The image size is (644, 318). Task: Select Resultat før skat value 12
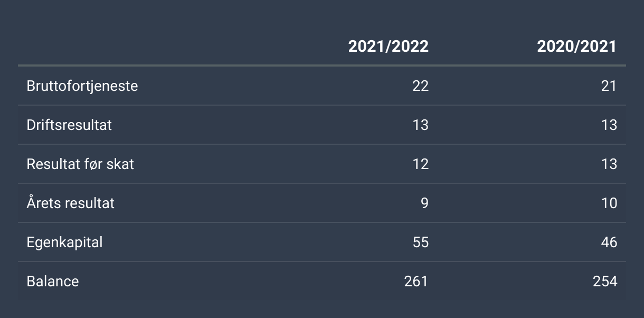420,164
